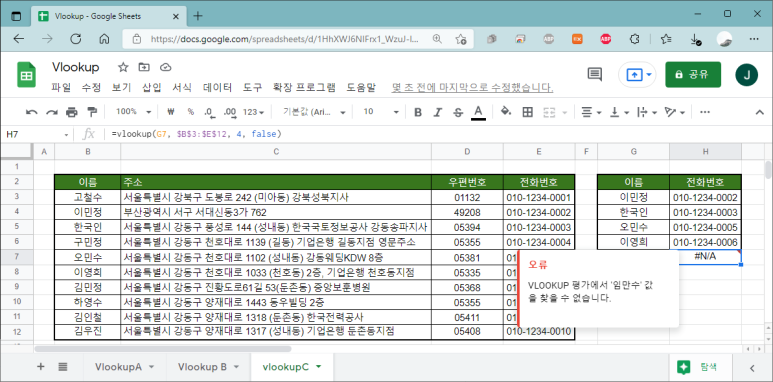Format as percent with the % icon

(x=190, y=112)
